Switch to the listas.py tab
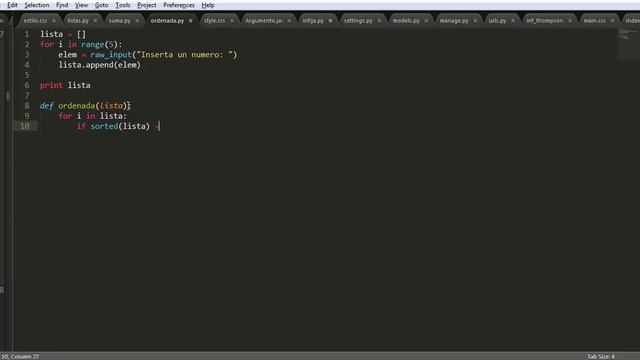The image size is (640, 360). [78, 20]
